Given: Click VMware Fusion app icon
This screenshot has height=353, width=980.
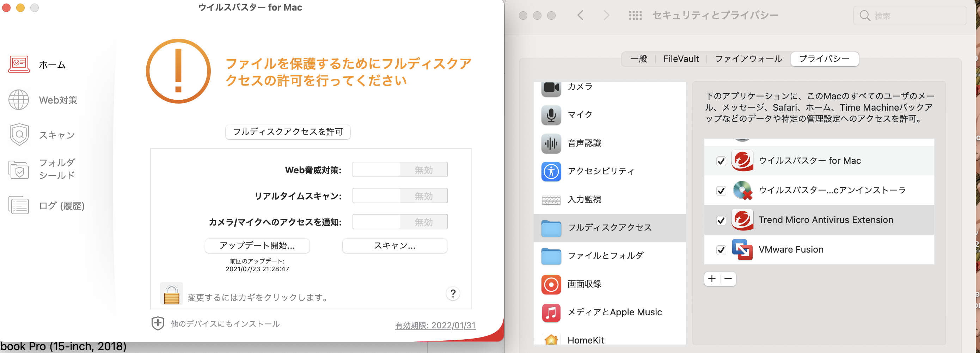Looking at the screenshot, I should (742, 249).
